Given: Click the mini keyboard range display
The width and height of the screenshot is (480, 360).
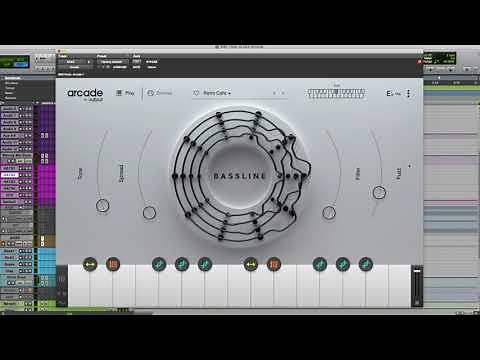Looking at the screenshot, I should [336, 93].
